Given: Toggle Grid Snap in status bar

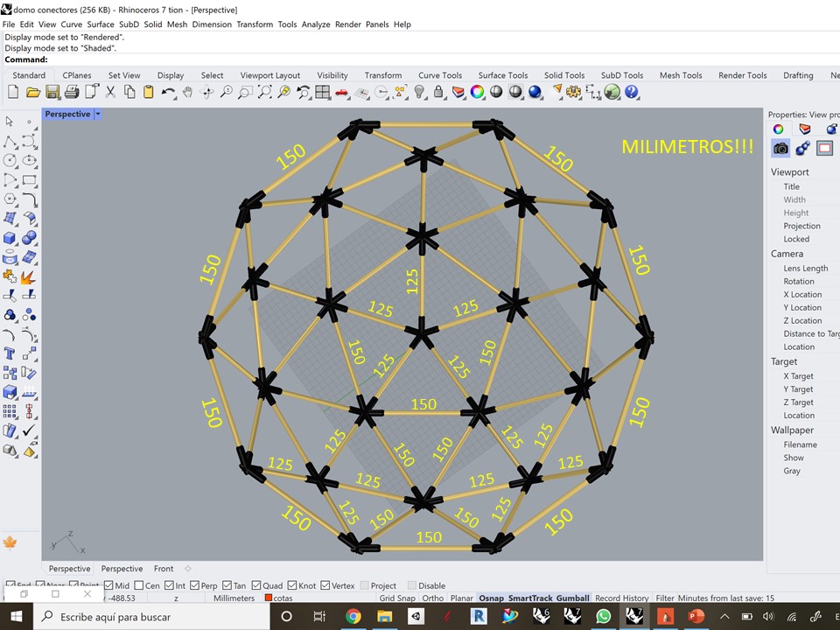Looking at the screenshot, I should click(x=397, y=598).
